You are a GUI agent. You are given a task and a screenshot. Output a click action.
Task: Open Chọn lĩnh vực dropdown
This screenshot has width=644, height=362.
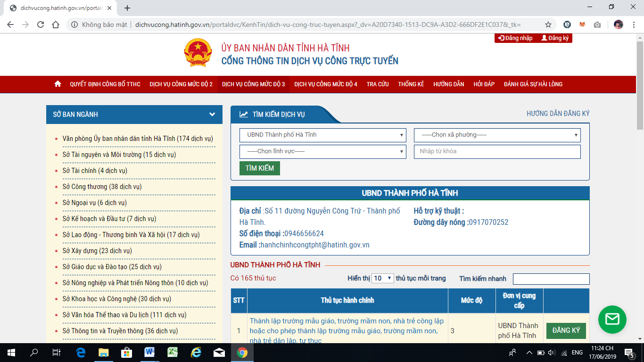point(323,151)
